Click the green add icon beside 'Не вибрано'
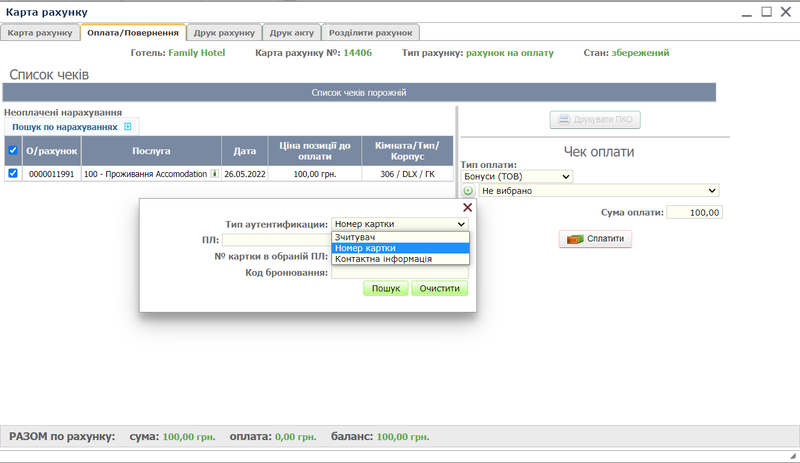The width and height of the screenshot is (800, 463). tap(468, 190)
